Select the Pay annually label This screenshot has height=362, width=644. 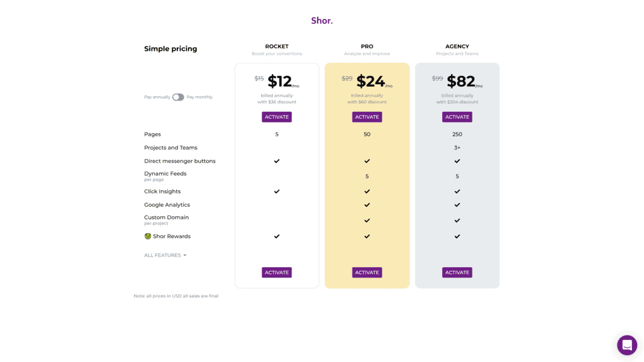pos(157,97)
